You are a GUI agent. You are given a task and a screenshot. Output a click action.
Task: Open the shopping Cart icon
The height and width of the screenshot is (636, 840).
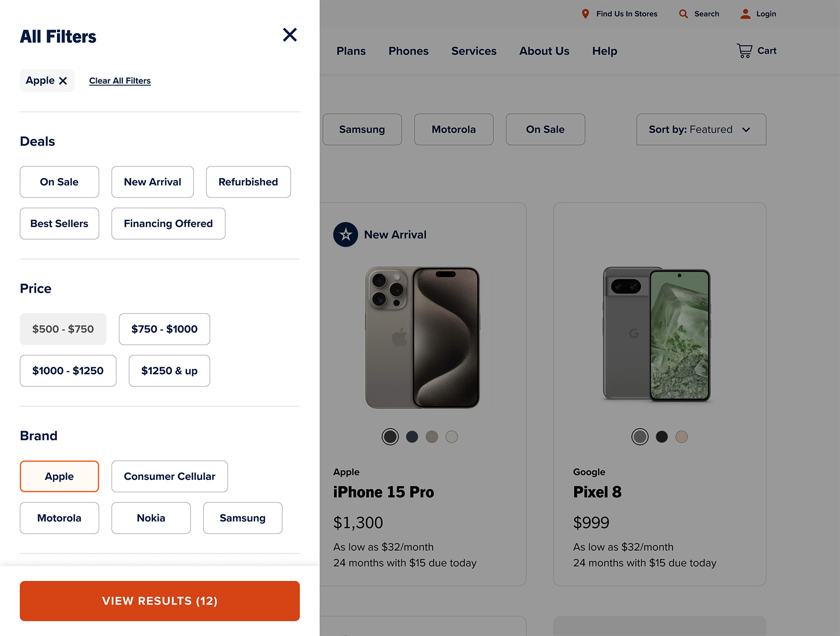click(744, 51)
